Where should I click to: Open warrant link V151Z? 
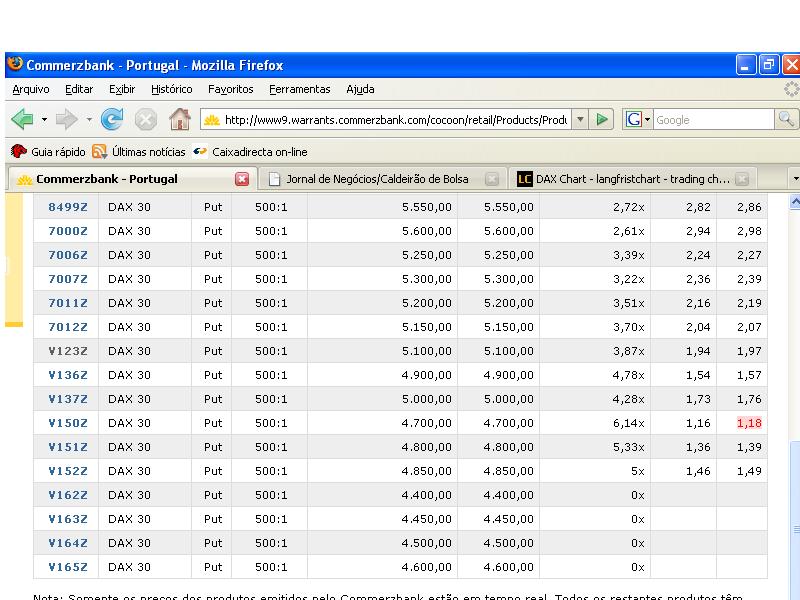68,447
